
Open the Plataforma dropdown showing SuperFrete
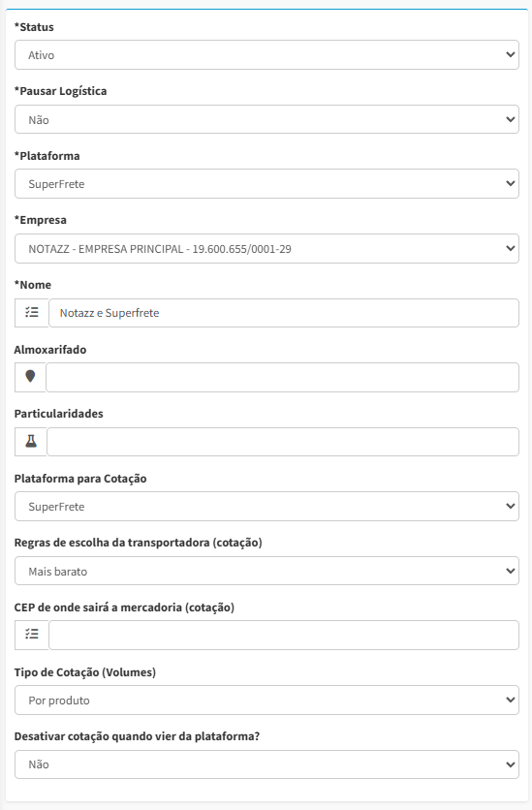pyautogui.click(x=266, y=183)
